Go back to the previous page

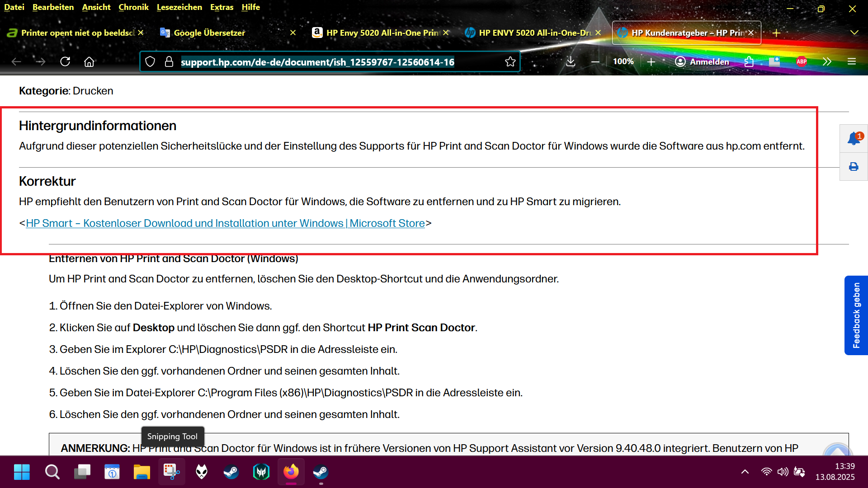click(x=16, y=61)
